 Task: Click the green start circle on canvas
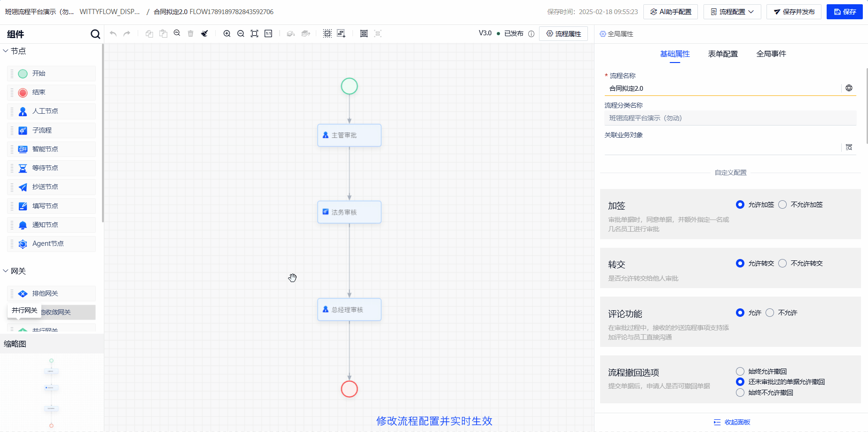349,86
